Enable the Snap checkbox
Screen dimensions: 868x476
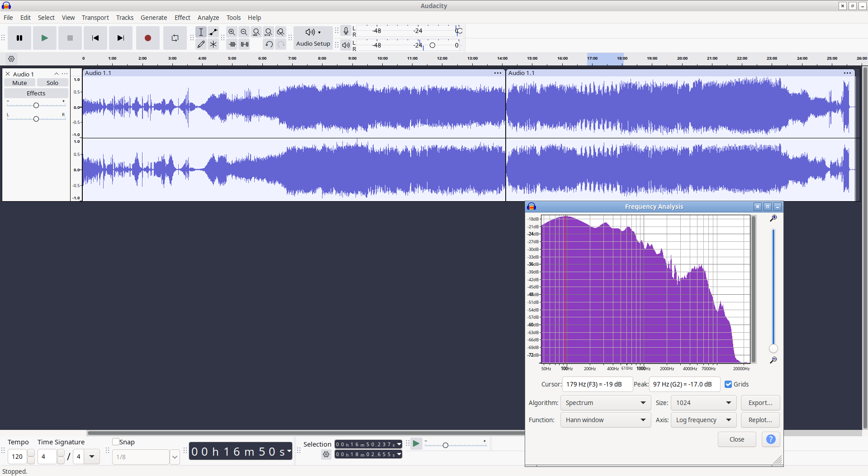pos(116,442)
